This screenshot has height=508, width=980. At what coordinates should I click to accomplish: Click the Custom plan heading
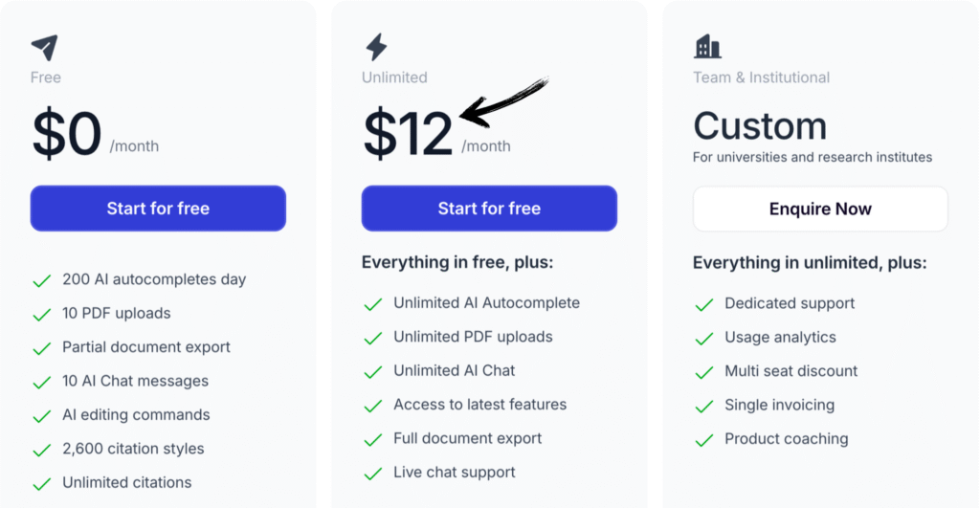[760, 126]
